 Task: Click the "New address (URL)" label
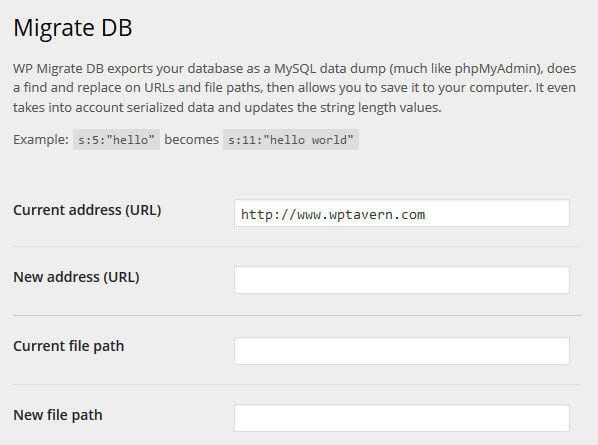[x=76, y=277]
